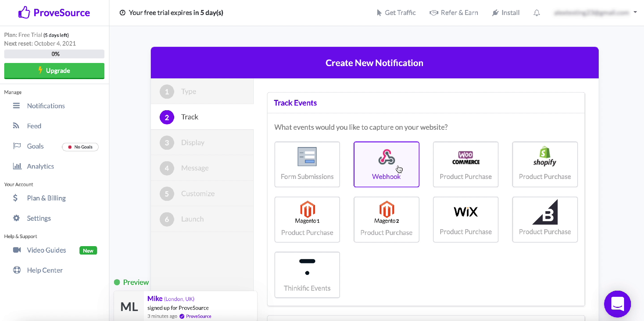Click the No Goals badge
Screen dimensions: 644x321
[x=80, y=147]
